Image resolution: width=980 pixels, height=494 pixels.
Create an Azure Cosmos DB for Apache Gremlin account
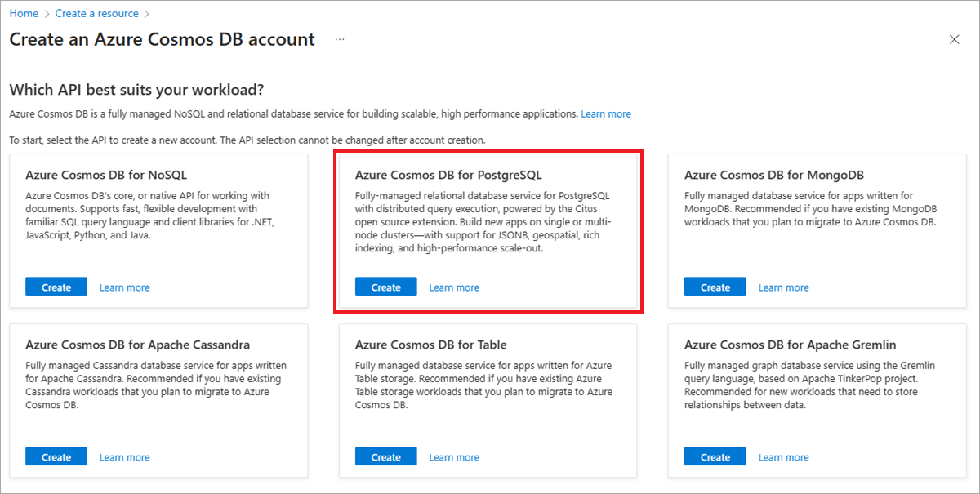(715, 456)
